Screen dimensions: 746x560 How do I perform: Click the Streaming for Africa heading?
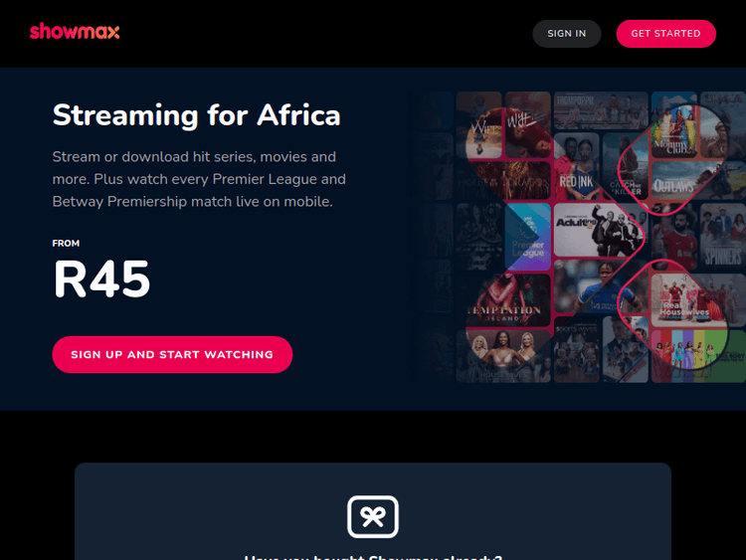(197, 115)
